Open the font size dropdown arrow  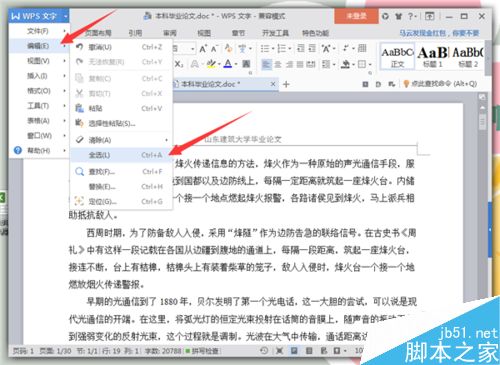pyautogui.click(x=192, y=49)
